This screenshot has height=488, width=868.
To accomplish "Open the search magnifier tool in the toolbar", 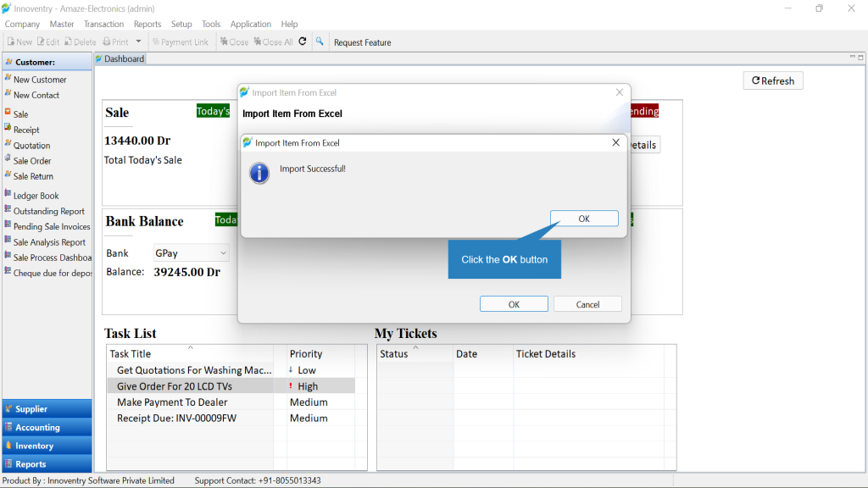I will click(x=320, y=42).
